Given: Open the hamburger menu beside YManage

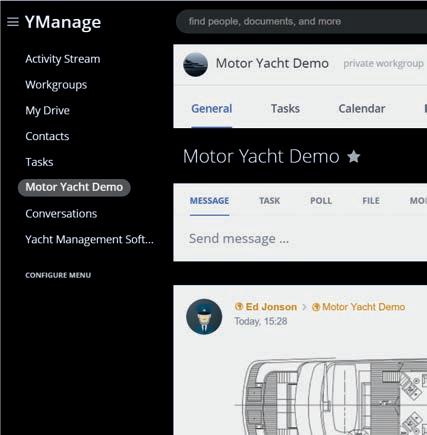Looking at the screenshot, I should pyautogui.click(x=13, y=22).
